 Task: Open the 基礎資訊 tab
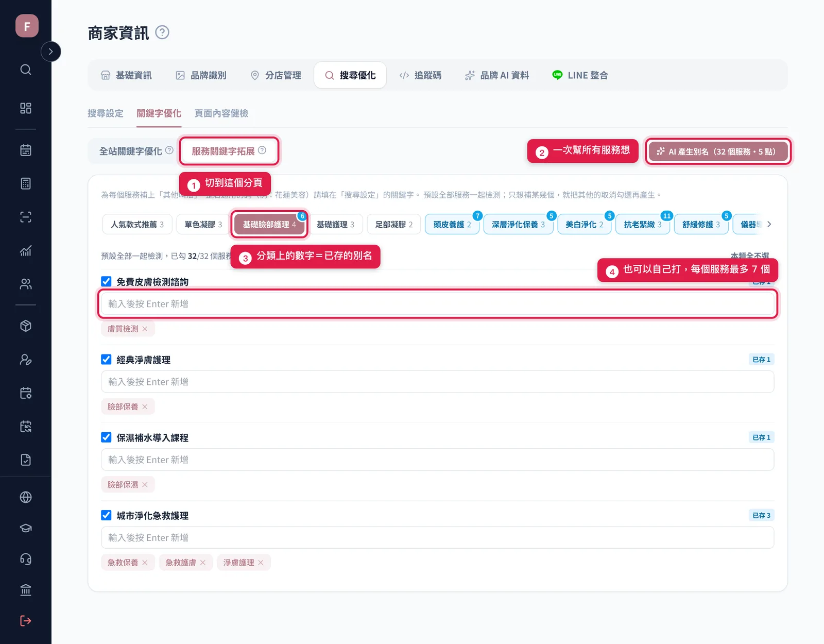[126, 75]
